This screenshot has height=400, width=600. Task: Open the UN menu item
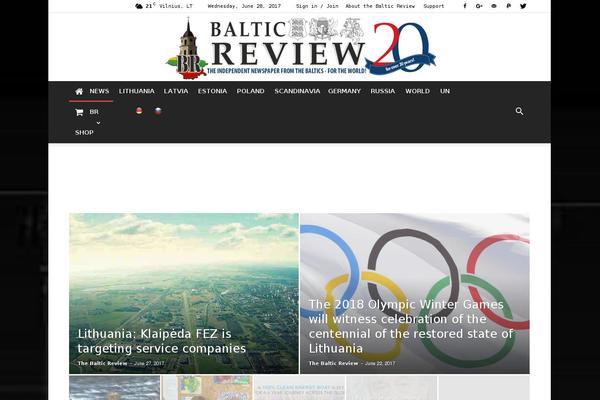coord(445,91)
